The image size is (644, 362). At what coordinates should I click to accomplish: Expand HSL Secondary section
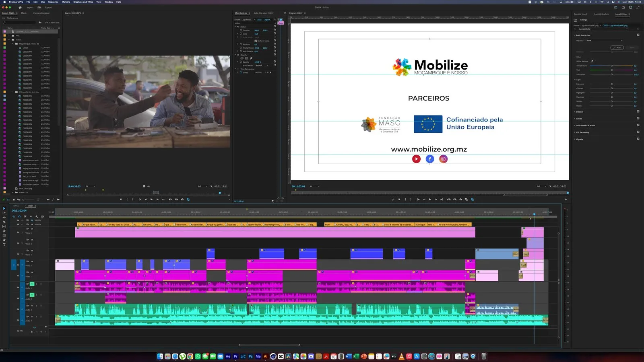(575, 132)
